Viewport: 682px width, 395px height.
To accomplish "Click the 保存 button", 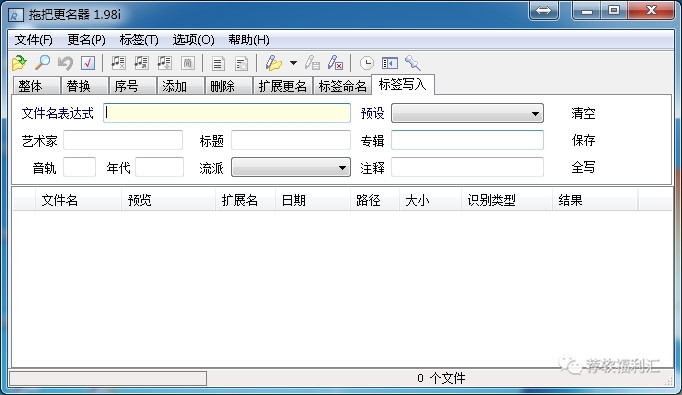I will (x=583, y=141).
